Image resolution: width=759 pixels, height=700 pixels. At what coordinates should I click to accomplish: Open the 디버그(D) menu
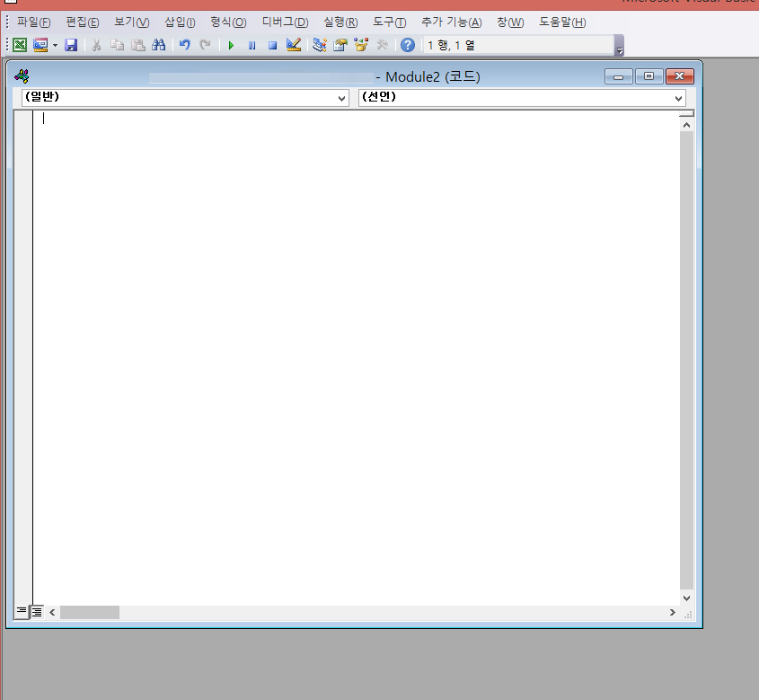coord(285,22)
